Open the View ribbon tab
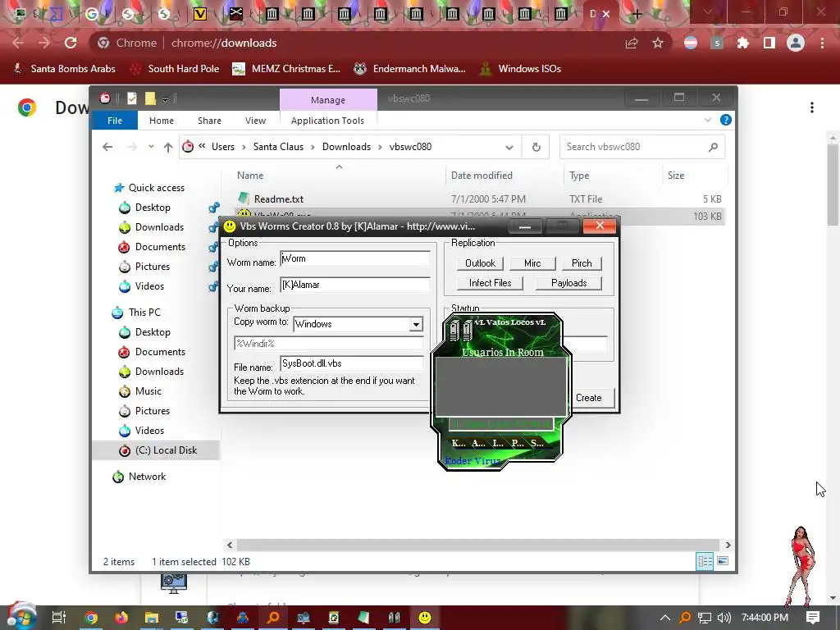The width and height of the screenshot is (840, 630). coord(255,121)
